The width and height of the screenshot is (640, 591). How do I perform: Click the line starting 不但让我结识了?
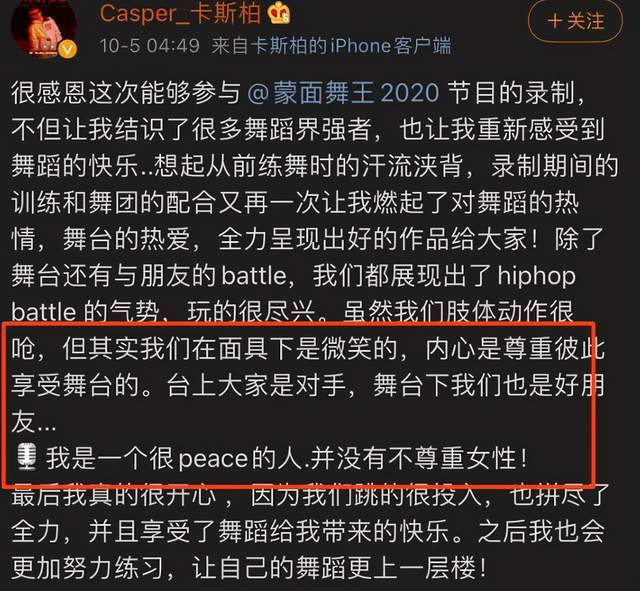[308, 129]
